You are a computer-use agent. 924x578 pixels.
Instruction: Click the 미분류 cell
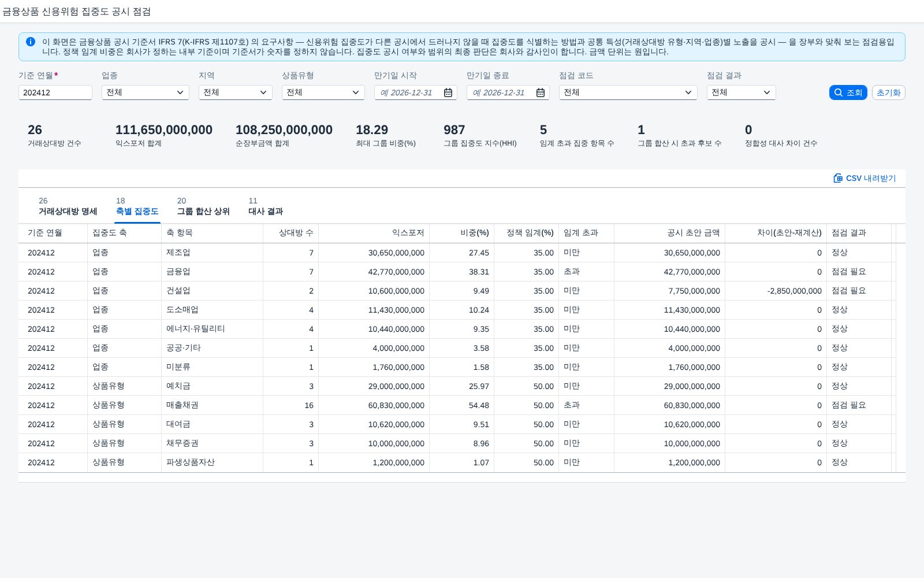(x=213, y=367)
